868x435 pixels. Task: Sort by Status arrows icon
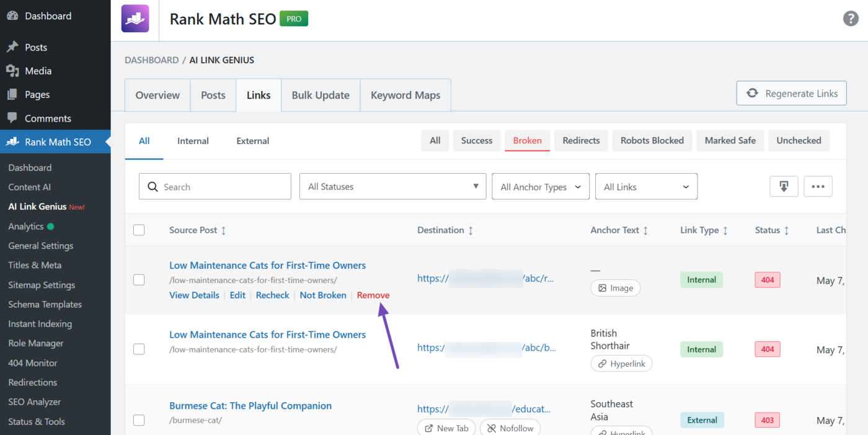coord(786,230)
